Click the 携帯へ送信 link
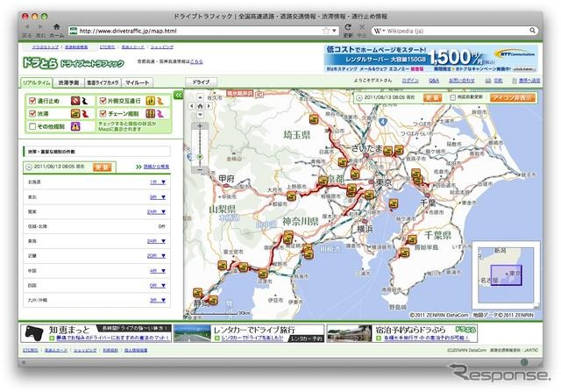Screen dimensions: 561x392 (x=529, y=81)
